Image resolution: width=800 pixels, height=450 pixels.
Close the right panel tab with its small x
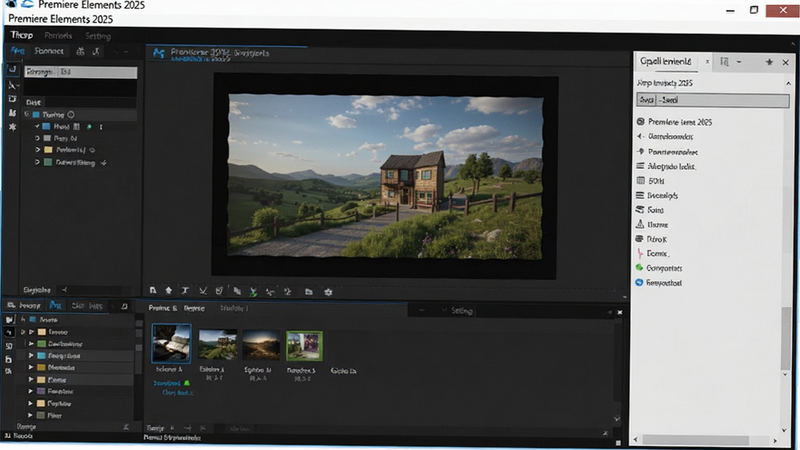coord(707,62)
